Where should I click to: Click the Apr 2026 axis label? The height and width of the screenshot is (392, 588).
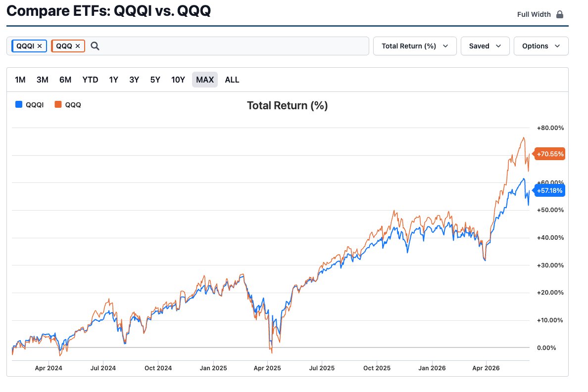tap(486, 368)
